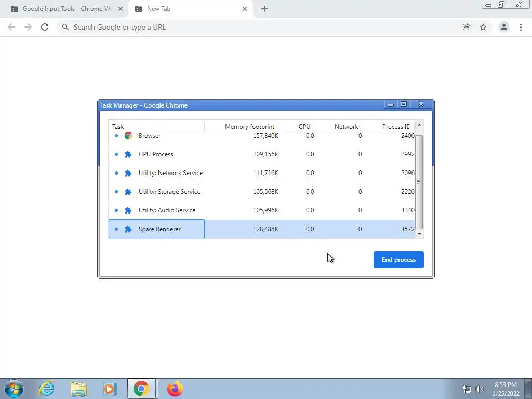Click the network tray icon

pyautogui.click(x=467, y=389)
